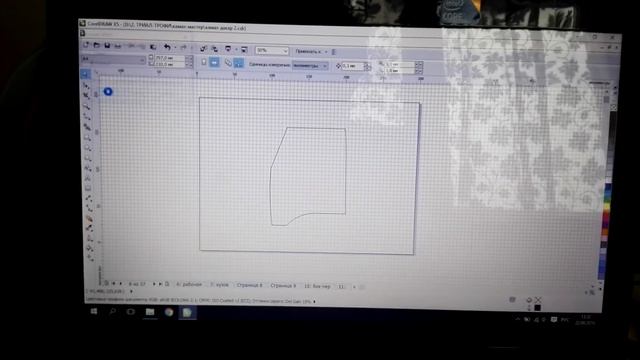Click the New document icon
The height and width of the screenshot is (360, 640).
[86, 45]
